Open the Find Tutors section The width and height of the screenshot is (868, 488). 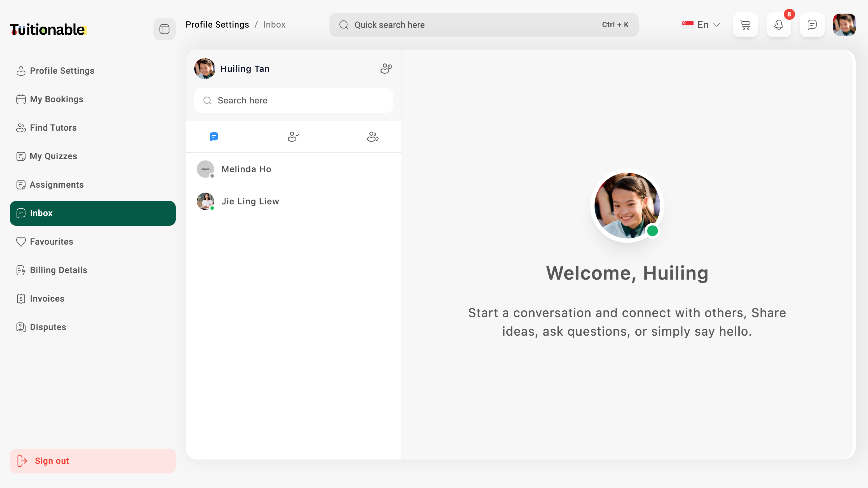pyautogui.click(x=53, y=128)
